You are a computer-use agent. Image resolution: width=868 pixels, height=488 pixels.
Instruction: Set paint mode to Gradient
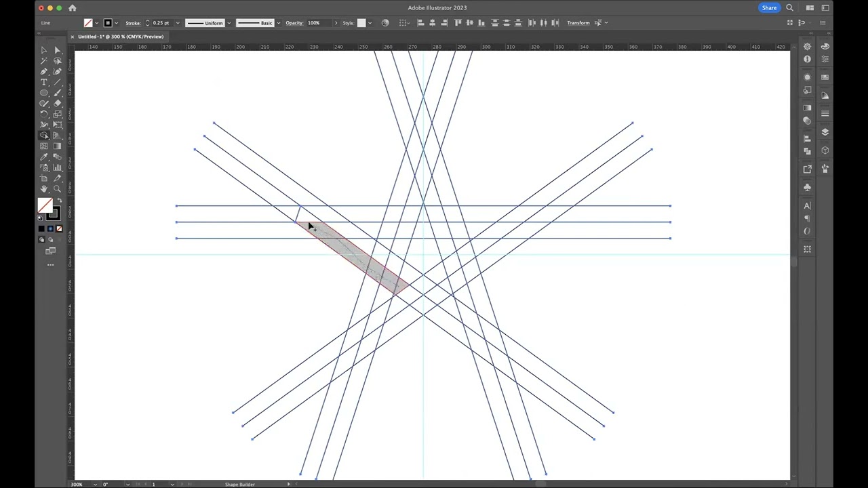coord(50,229)
